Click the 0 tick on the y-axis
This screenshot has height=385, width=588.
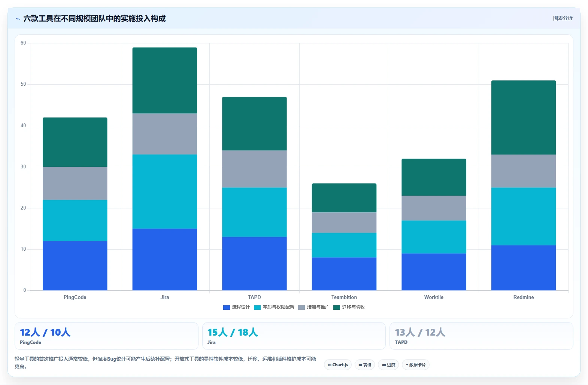(25, 290)
